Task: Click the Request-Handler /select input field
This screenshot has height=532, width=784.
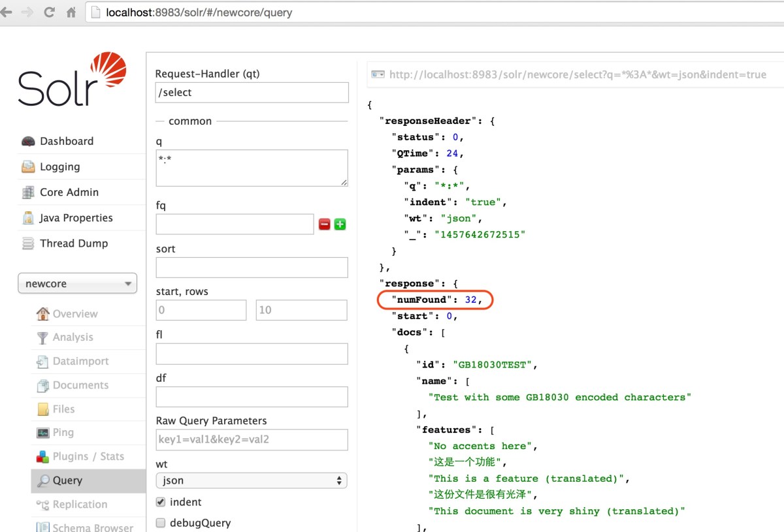Action: click(x=252, y=93)
